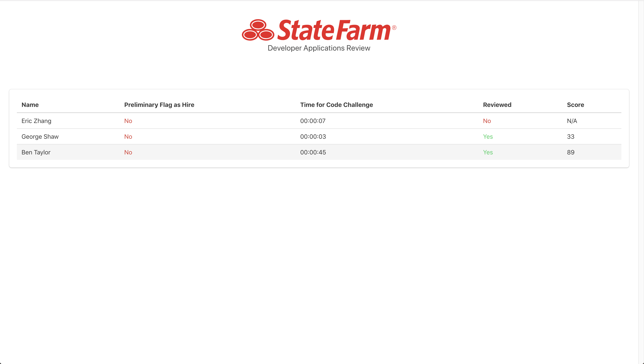
Task: Click the Score column header
Action: click(x=575, y=105)
